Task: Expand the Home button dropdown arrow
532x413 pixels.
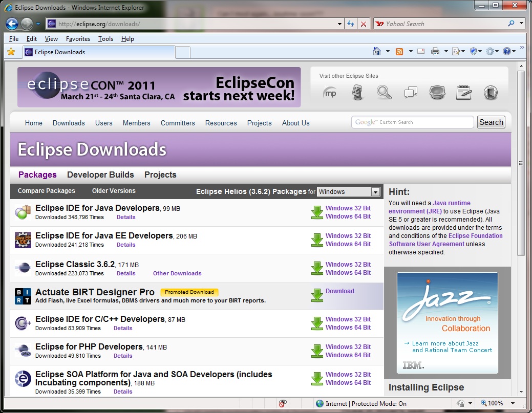Action: [x=388, y=52]
